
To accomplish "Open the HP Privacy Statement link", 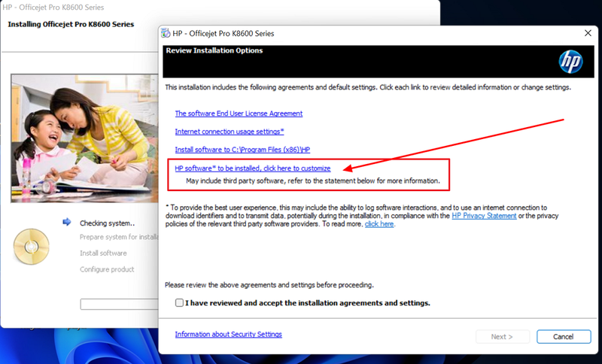I will 484,216.
